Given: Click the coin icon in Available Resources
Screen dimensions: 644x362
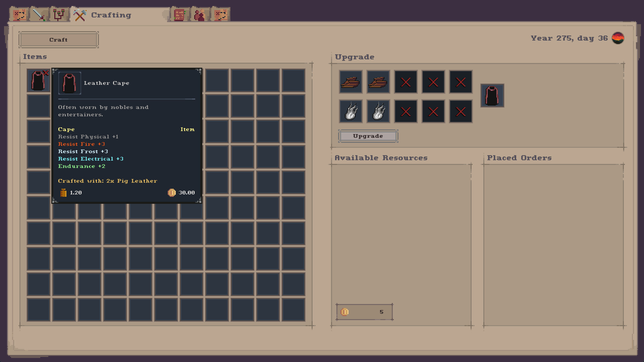Looking at the screenshot, I should click(345, 312).
